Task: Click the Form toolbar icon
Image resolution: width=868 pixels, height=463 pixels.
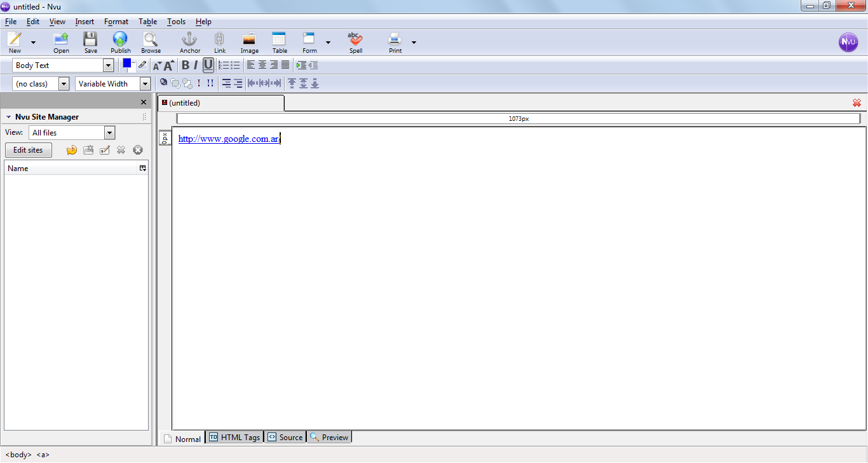Action: tap(309, 42)
